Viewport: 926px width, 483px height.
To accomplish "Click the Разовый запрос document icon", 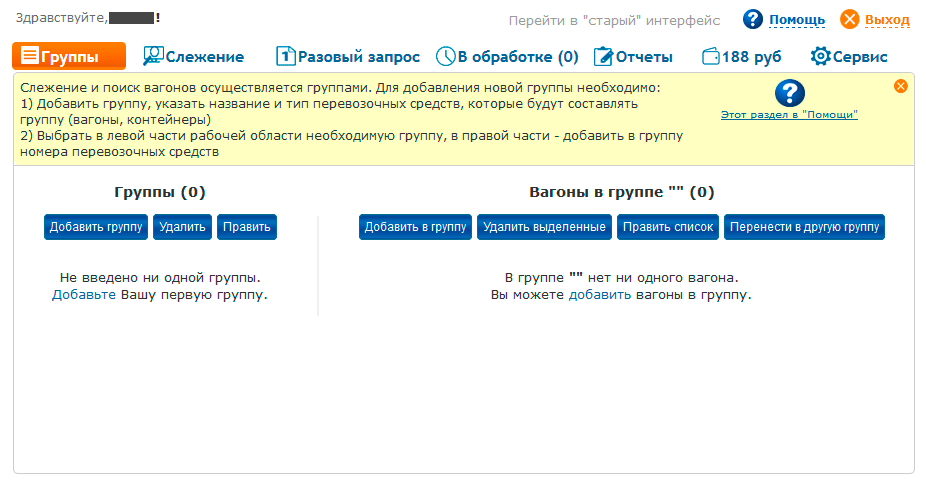I will [286, 56].
